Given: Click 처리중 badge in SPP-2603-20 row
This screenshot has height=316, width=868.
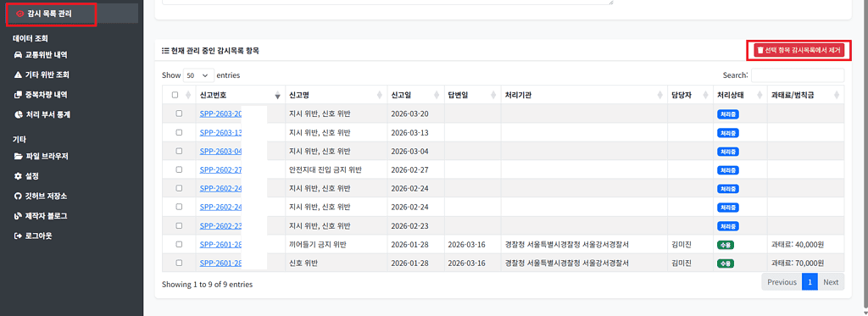Looking at the screenshot, I should 728,114.
